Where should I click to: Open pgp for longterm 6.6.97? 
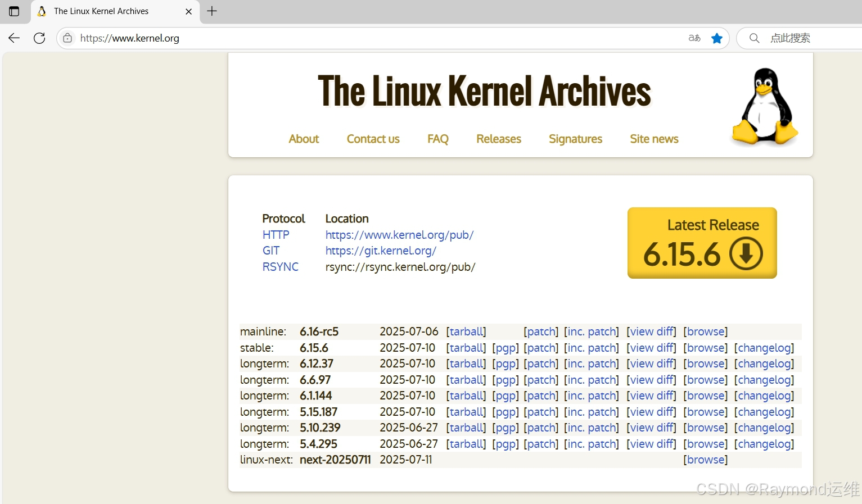pyautogui.click(x=506, y=380)
